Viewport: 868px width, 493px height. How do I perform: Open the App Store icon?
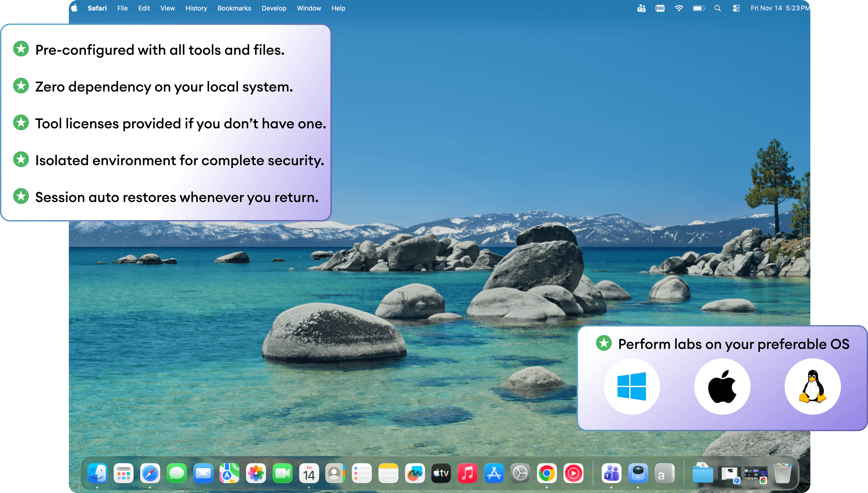pos(494,473)
